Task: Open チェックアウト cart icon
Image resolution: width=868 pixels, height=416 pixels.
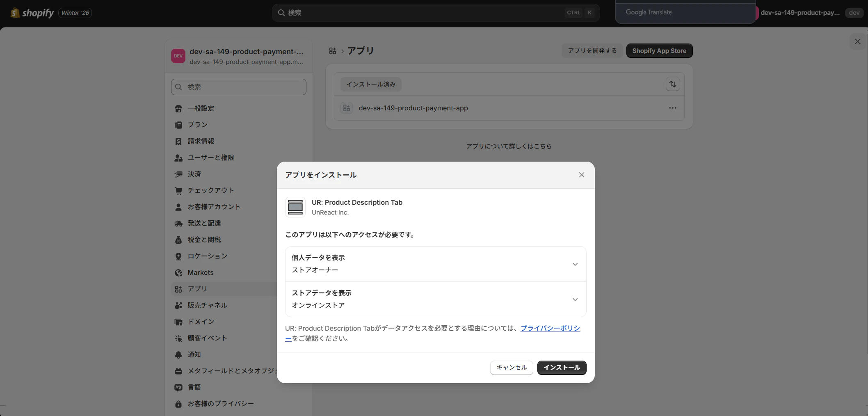Action: tap(178, 191)
